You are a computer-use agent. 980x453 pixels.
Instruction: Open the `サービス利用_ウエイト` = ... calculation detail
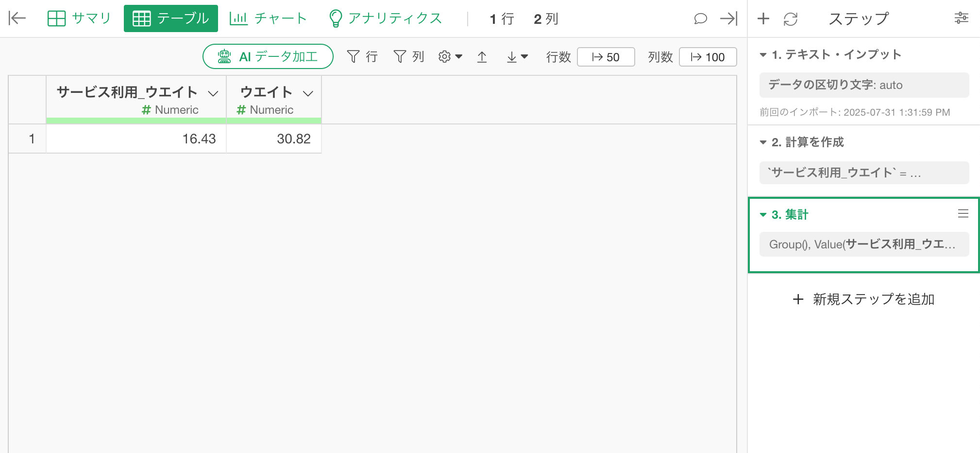(864, 173)
